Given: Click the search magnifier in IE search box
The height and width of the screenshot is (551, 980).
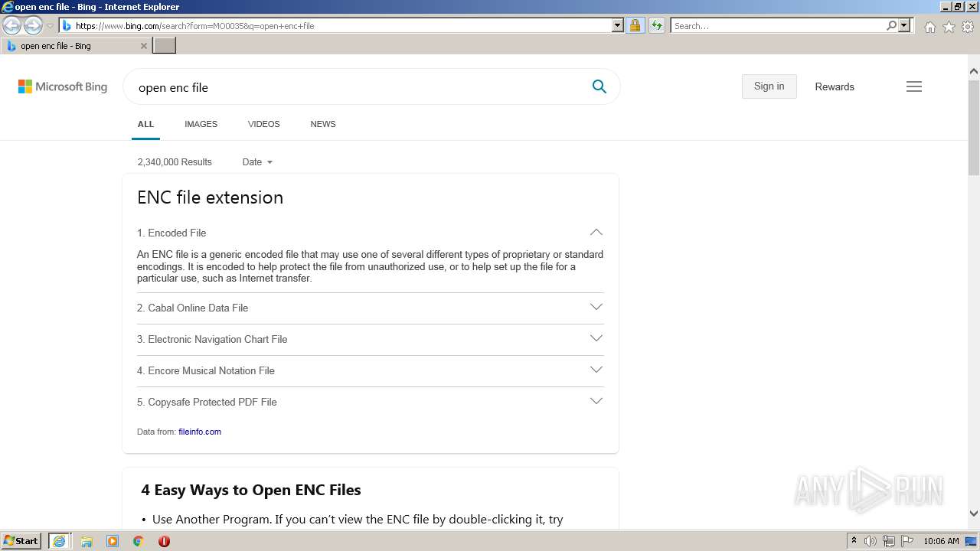Looking at the screenshot, I should [x=892, y=25].
